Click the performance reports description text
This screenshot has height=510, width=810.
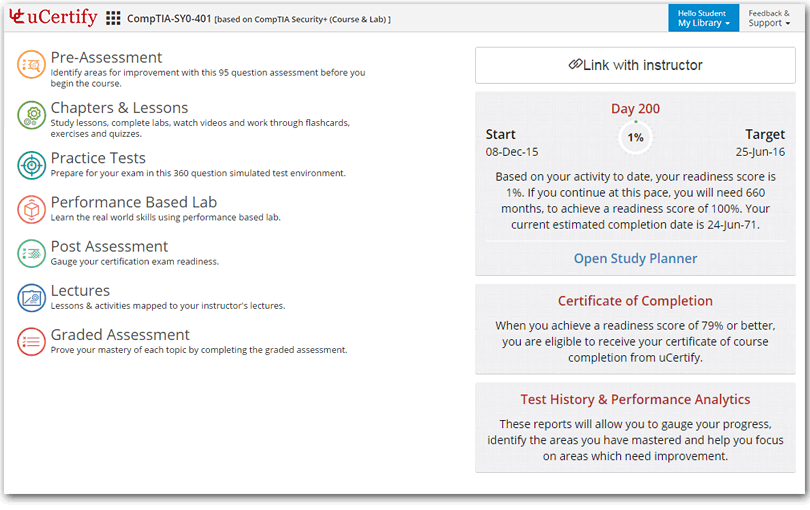(x=635, y=440)
